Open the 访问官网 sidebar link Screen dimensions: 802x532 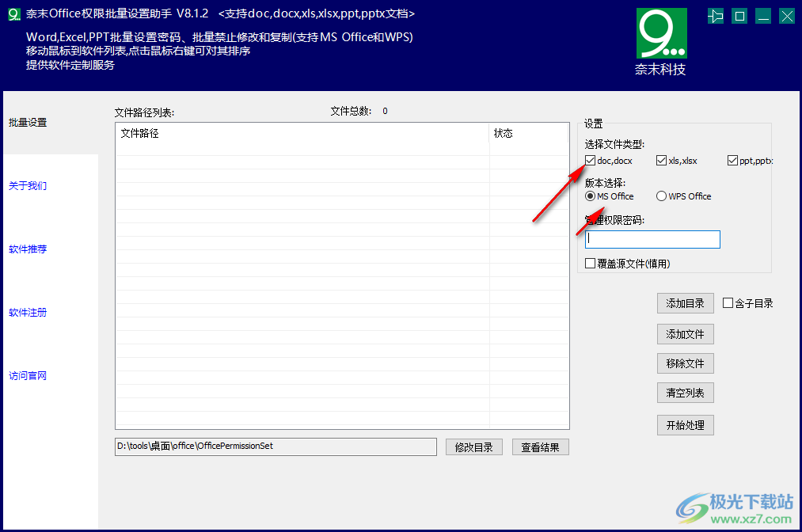click(x=29, y=376)
